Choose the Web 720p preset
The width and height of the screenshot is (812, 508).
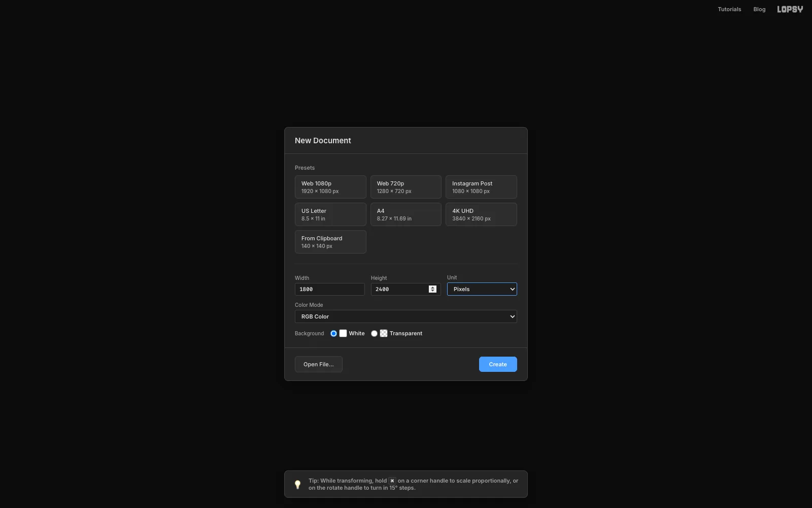click(406, 187)
